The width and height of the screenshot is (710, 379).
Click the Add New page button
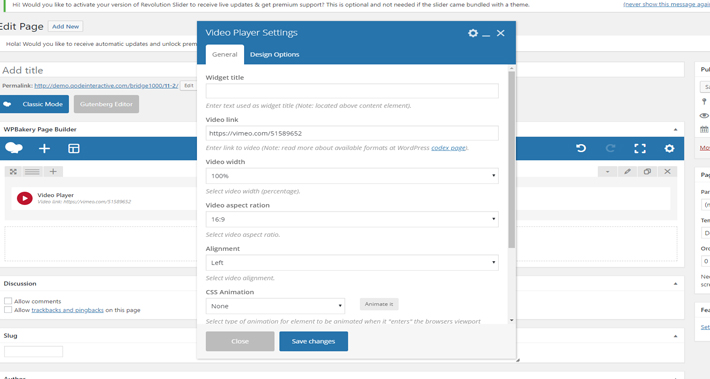pyautogui.click(x=65, y=27)
